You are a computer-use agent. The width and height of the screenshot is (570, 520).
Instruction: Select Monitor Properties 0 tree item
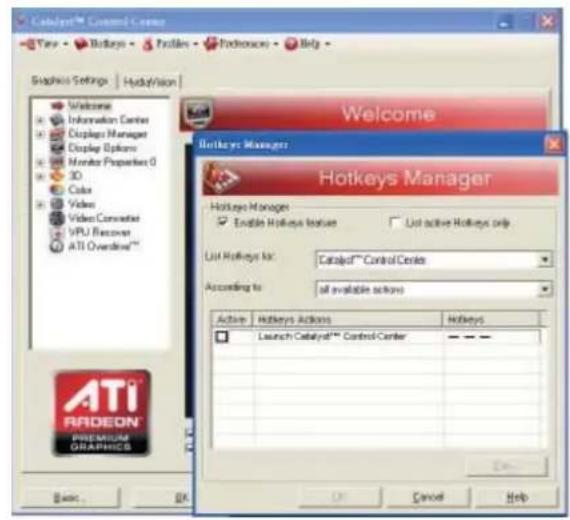pos(112,162)
